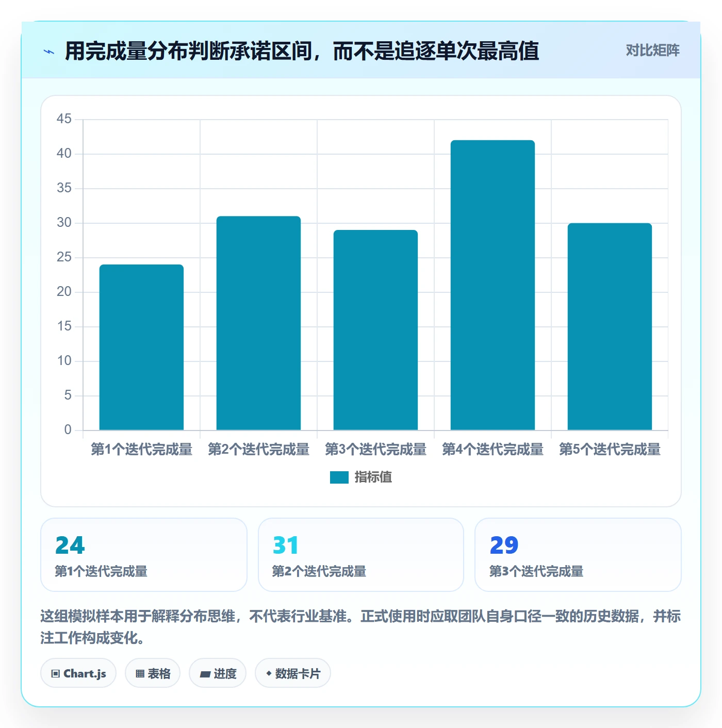Open the stat card showing 24

point(144,555)
